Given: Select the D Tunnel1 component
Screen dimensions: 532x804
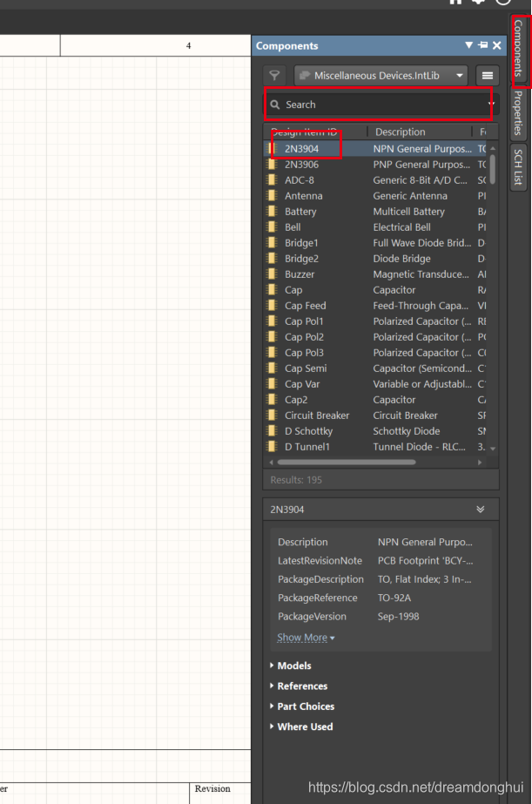Looking at the screenshot, I should point(375,447).
